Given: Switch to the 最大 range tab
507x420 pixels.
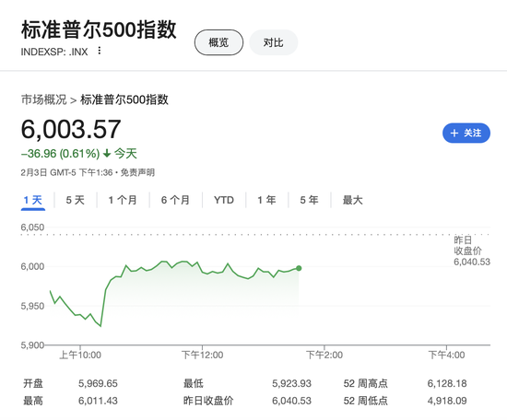Looking at the screenshot, I should pos(352,200).
